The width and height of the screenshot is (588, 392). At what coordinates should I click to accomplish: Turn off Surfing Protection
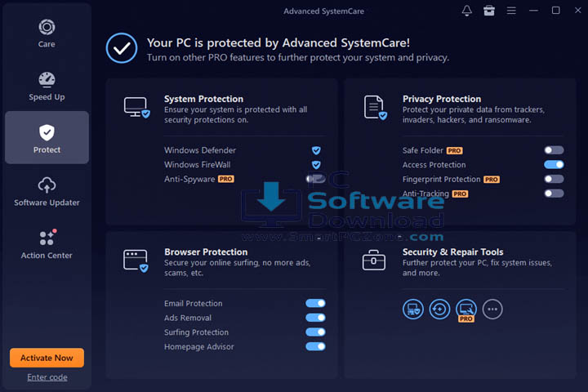(315, 332)
